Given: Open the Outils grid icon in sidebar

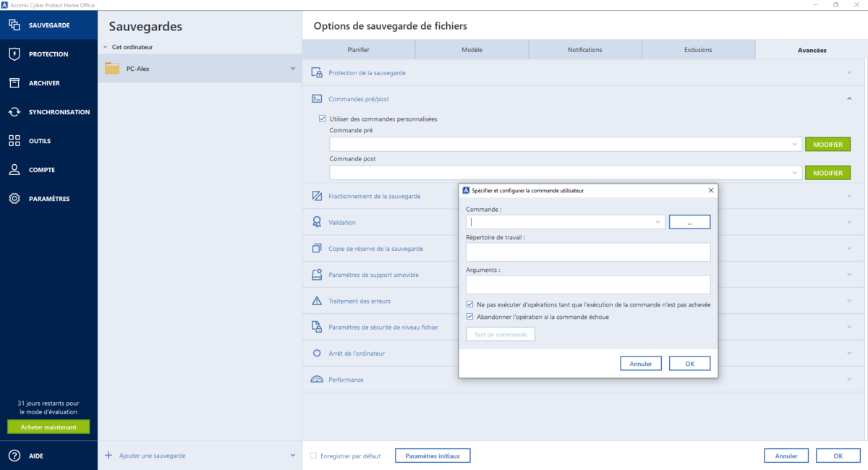Looking at the screenshot, I should coord(14,141).
